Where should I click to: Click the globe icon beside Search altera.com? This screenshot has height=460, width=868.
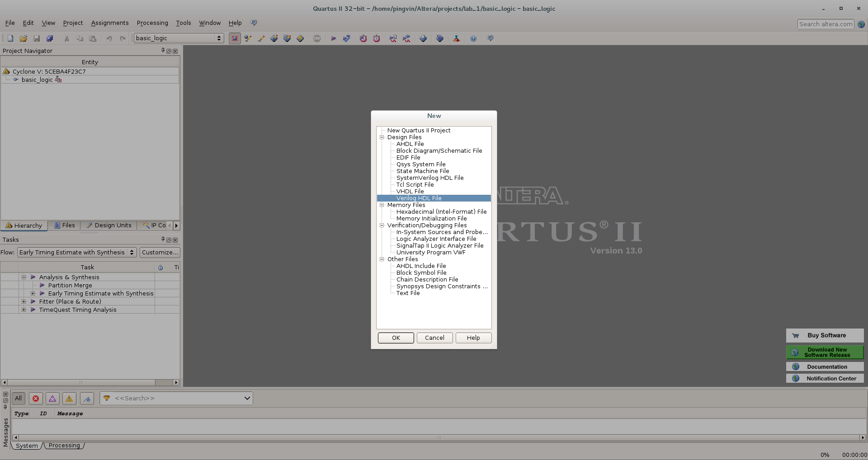pos(861,24)
